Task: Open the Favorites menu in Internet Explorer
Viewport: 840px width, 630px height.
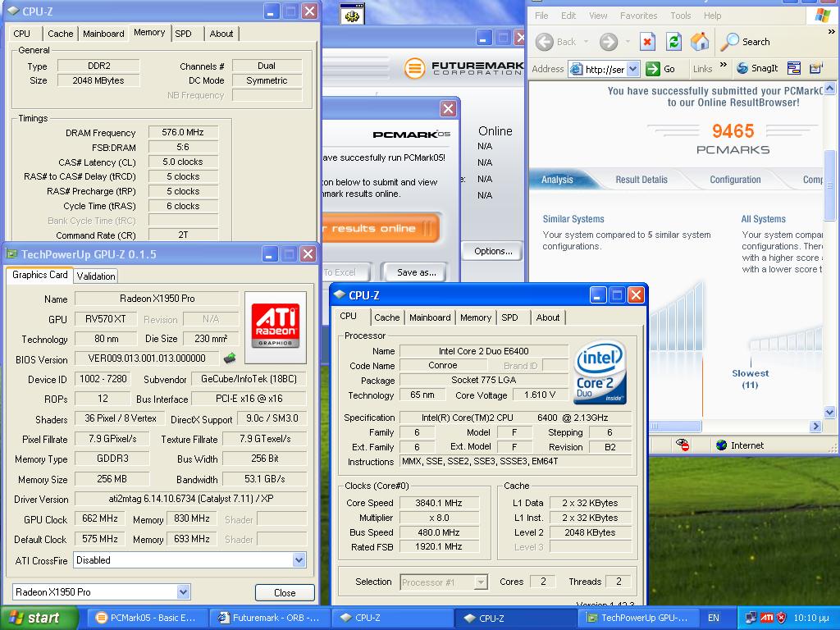Action: click(638, 16)
